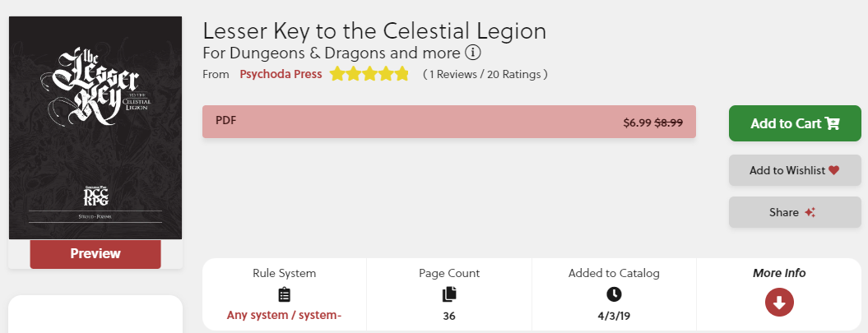Click the Share label text
Viewport: 868px width, 333px height.
(784, 212)
